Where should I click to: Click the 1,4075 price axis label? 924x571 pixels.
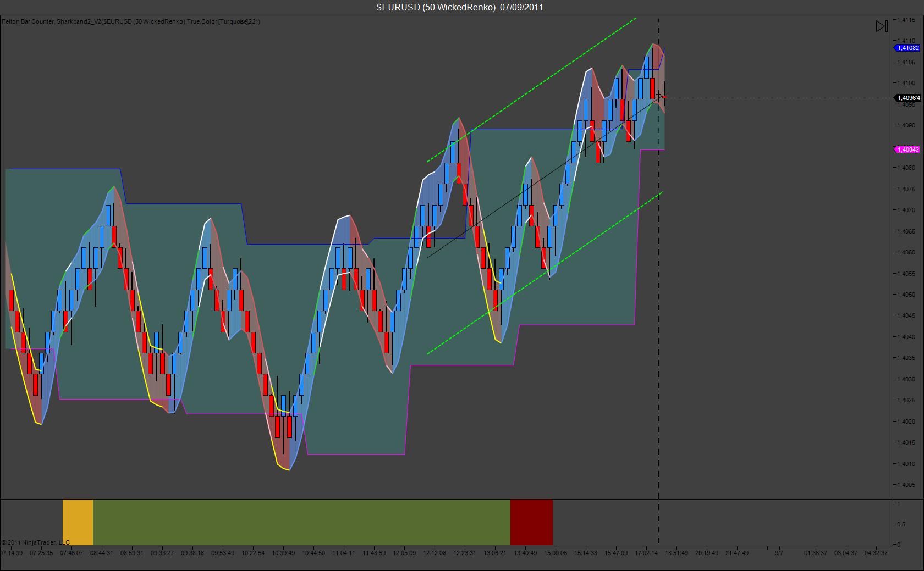[x=906, y=189]
